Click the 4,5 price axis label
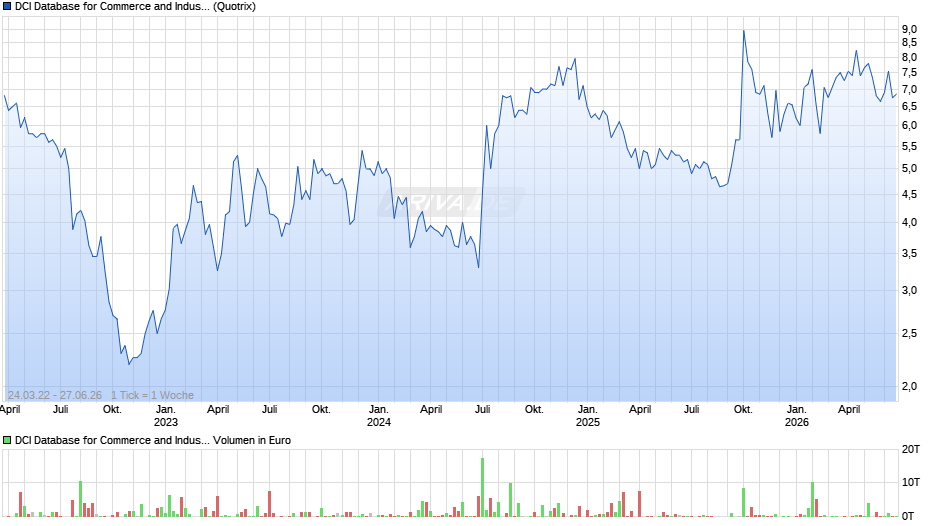 tap(909, 194)
